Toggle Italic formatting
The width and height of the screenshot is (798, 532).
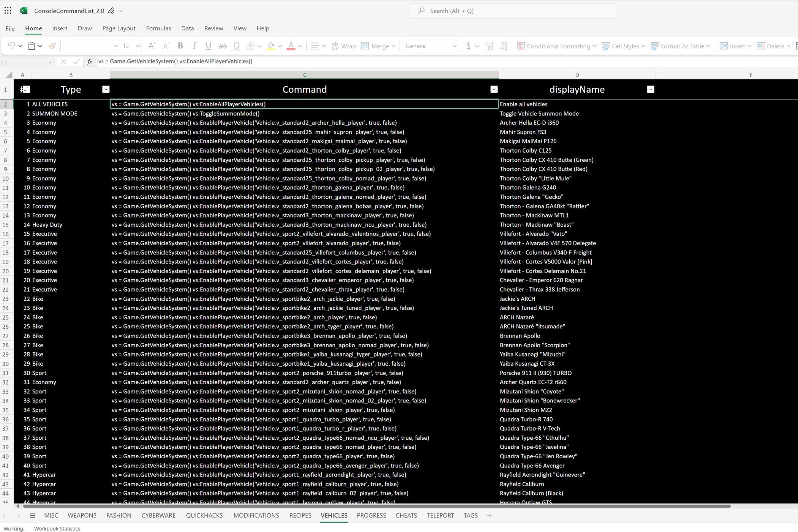click(x=194, y=46)
